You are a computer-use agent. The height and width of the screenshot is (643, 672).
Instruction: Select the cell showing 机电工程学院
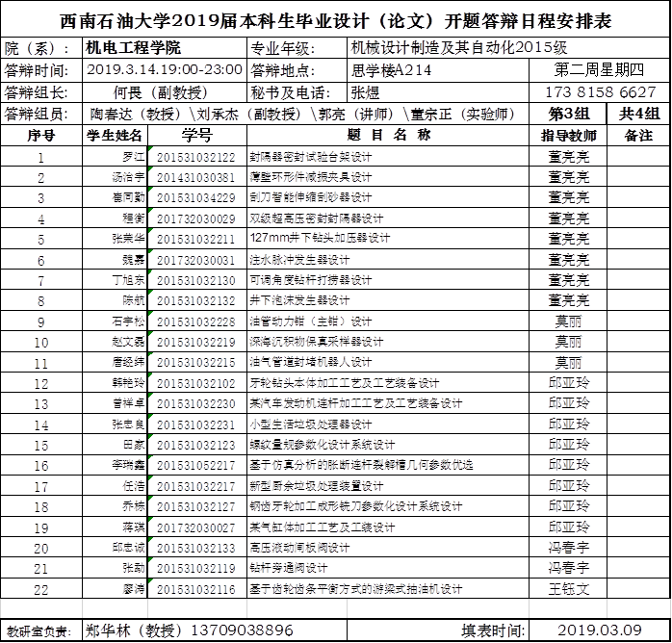(164, 48)
